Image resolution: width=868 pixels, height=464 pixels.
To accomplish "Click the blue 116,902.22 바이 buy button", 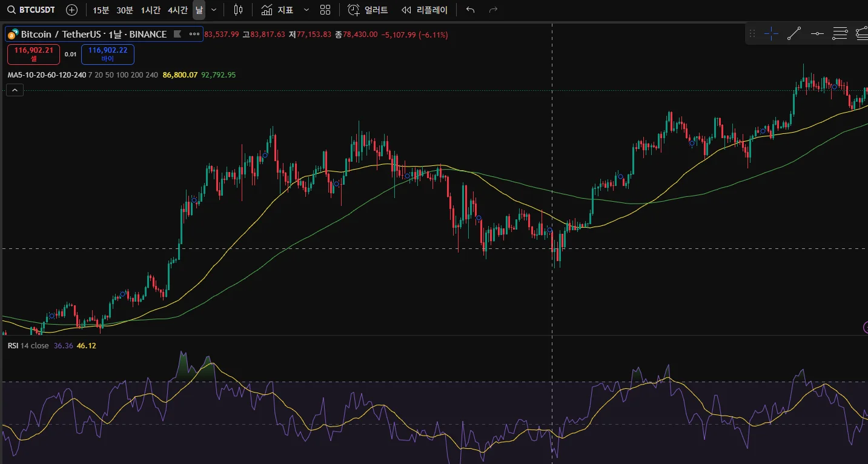I will (x=108, y=55).
